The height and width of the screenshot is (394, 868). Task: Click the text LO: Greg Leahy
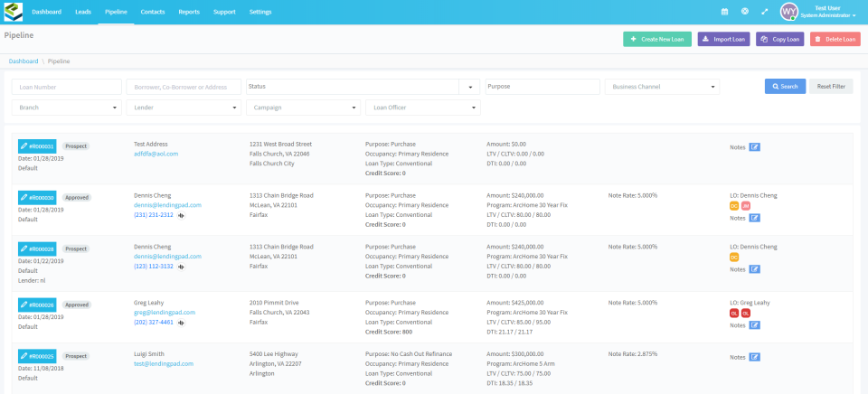pyautogui.click(x=750, y=303)
